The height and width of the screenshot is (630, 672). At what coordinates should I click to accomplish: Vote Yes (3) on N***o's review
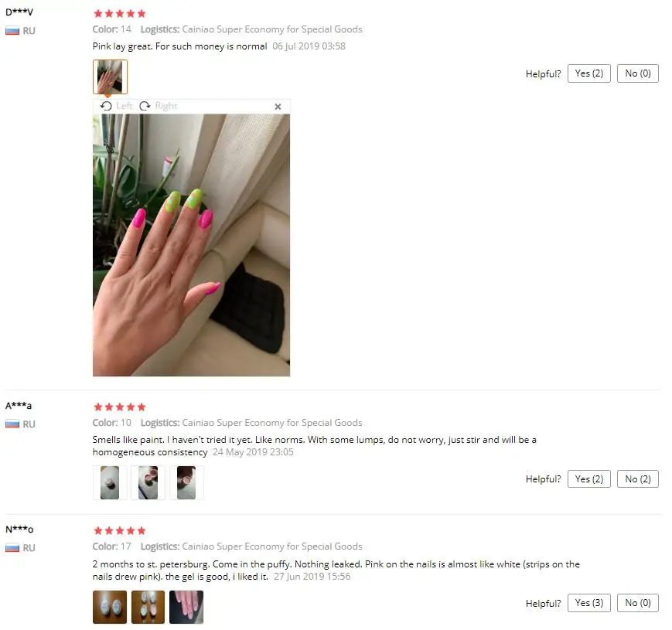[x=588, y=603]
